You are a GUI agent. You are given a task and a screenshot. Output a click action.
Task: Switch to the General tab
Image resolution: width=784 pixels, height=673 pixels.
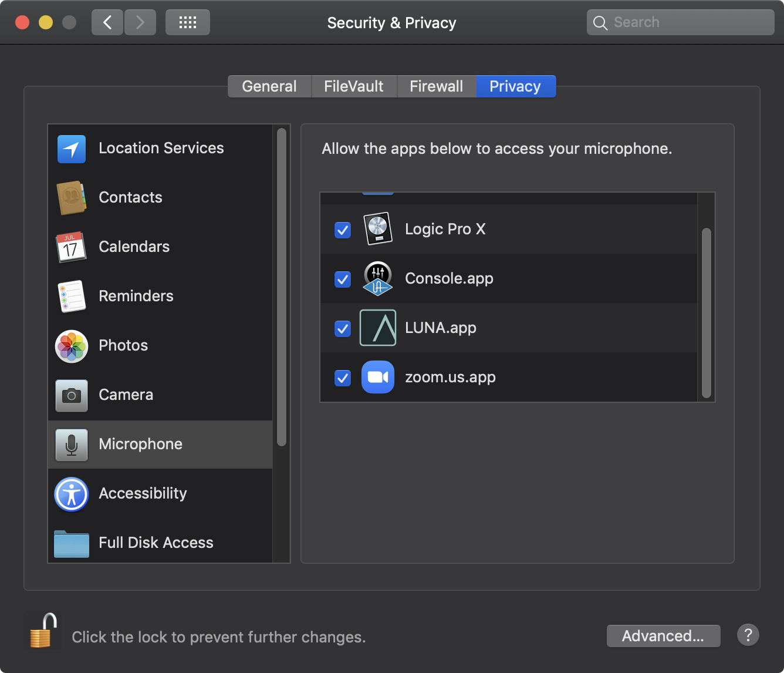pos(269,86)
